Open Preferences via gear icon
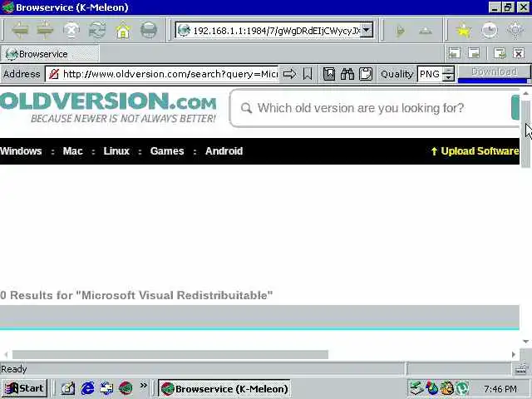532x399 pixels. pyautogui.click(x=515, y=30)
